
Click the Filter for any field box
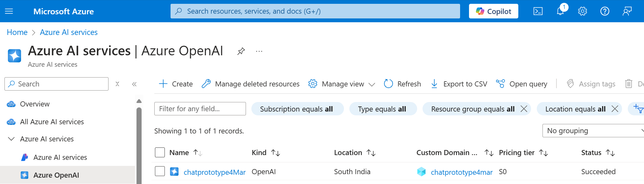(x=200, y=109)
